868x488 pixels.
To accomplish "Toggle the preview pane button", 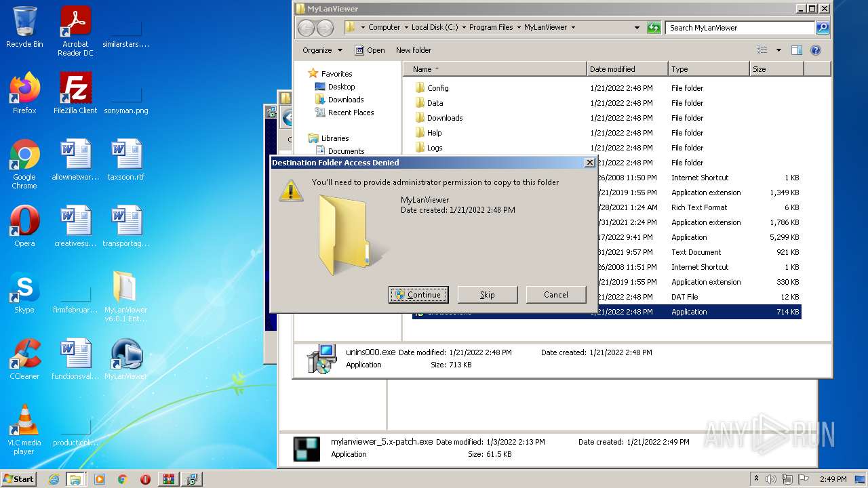I will (797, 50).
